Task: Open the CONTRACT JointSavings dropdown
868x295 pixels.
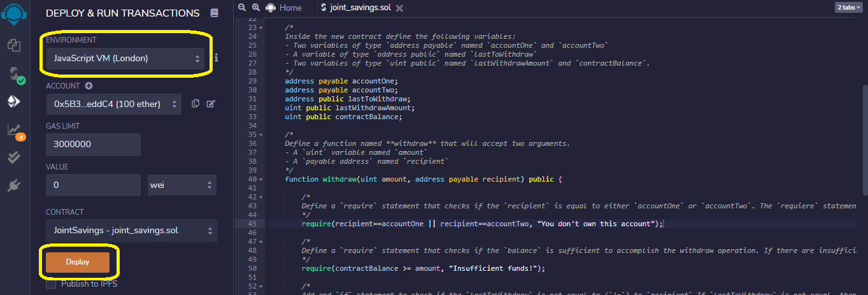Action: click(x=132, y=231)
